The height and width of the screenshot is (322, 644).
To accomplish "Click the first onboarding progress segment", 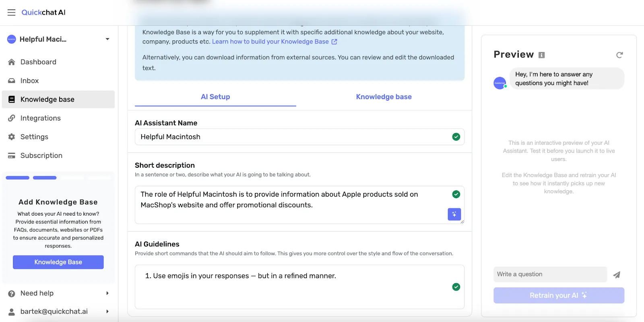I will pos(17,178).
